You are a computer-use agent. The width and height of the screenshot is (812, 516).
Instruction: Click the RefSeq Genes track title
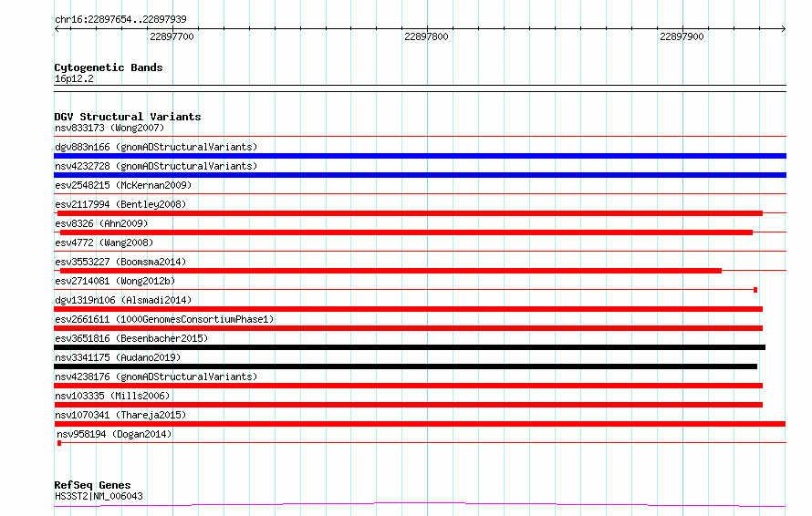[92, 486]
